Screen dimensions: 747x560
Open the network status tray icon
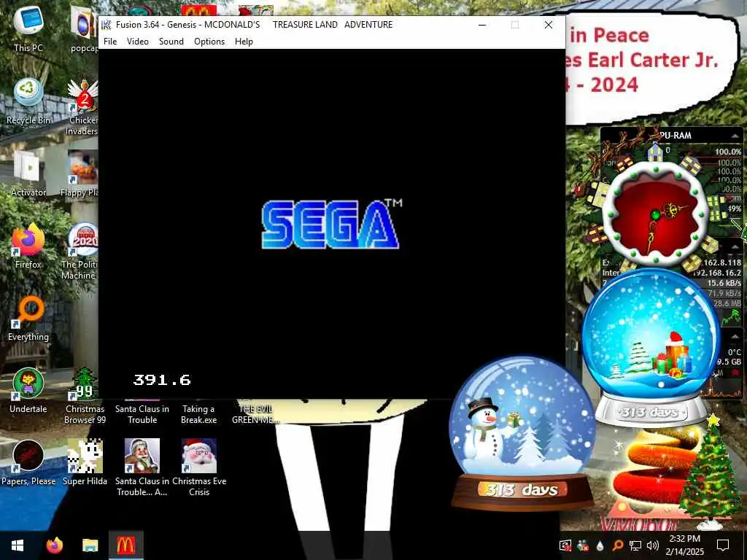[x=635, y=545]
